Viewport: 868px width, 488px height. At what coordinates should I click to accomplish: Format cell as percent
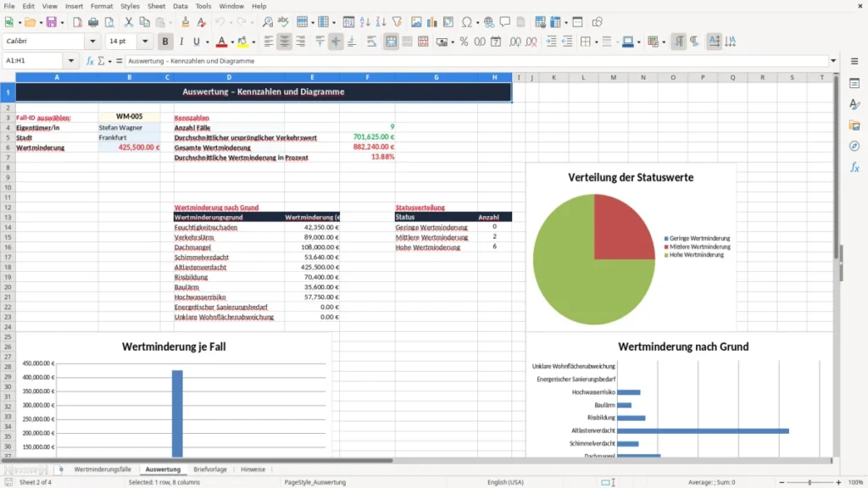464,42
